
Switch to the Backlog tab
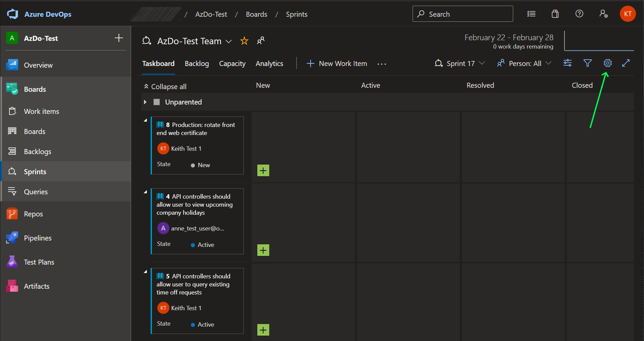point(197,63)
